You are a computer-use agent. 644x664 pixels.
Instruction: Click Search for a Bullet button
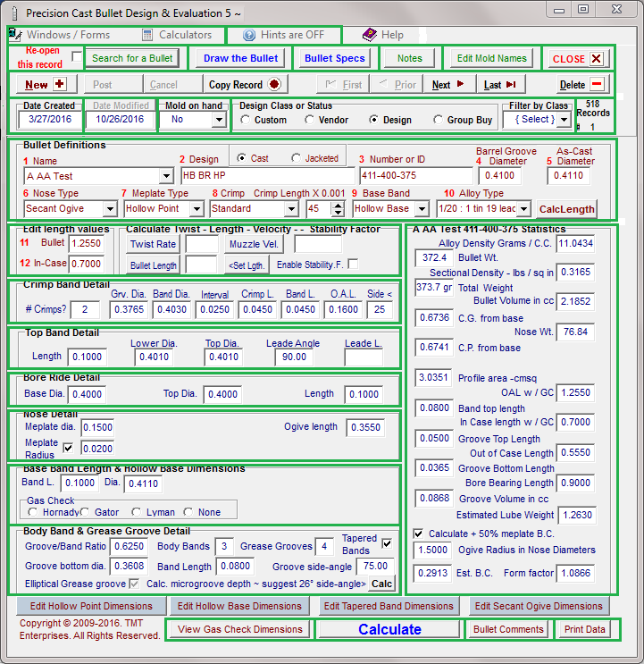coord(132,58)
